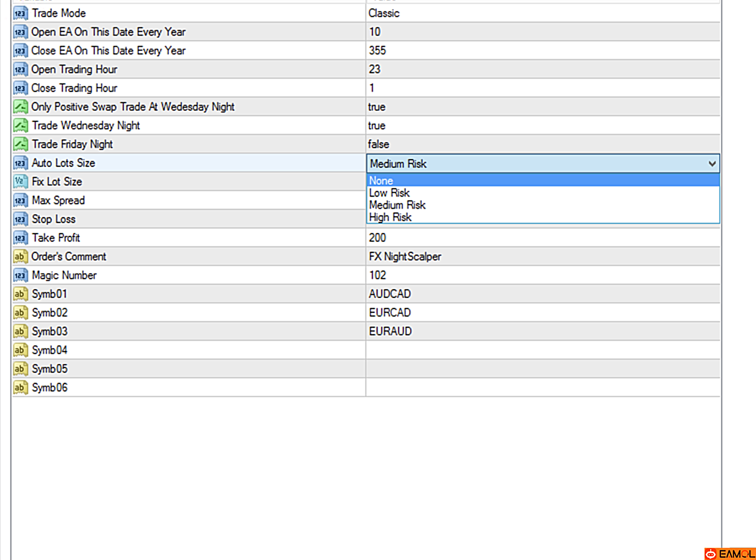Click the icon beside Magic Number

click(x=20, y=275)
